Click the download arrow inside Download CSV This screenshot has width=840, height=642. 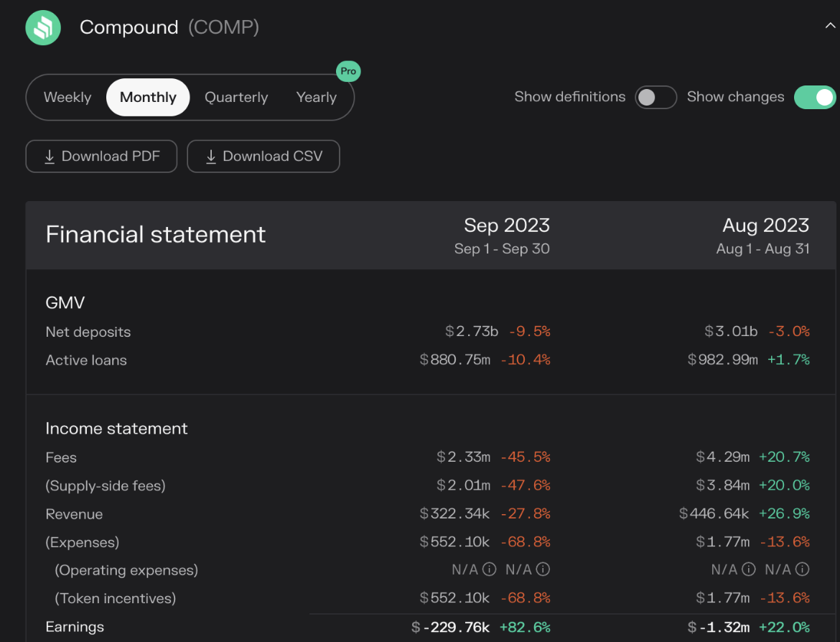click(x=211, y=156)
